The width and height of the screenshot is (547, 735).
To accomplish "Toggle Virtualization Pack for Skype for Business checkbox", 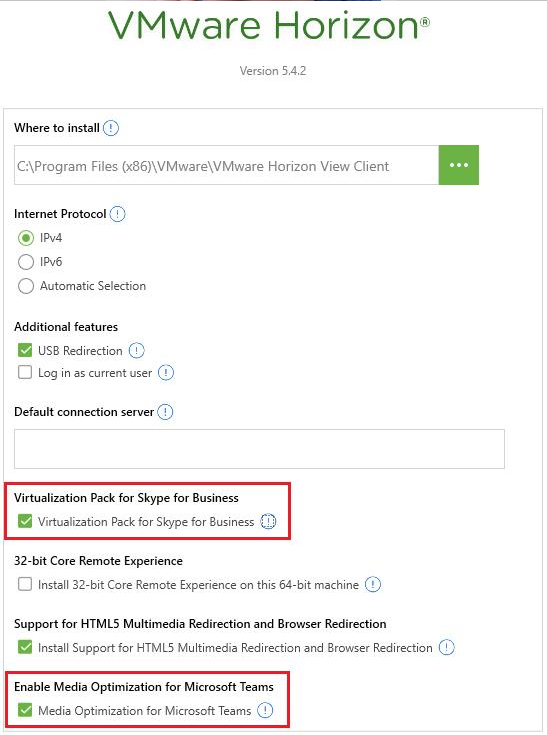I will (x=25, y=521).
